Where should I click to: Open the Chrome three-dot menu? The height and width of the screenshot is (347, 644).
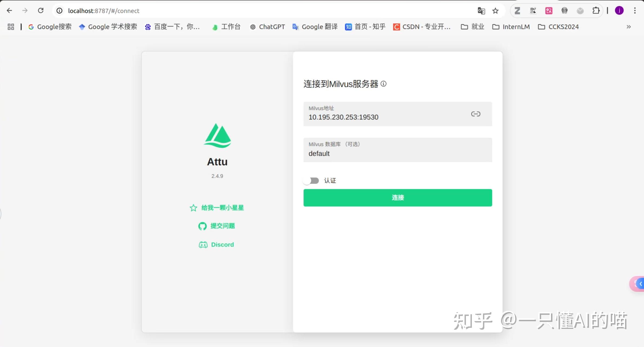pyautogui.click(x=635, y=11)
